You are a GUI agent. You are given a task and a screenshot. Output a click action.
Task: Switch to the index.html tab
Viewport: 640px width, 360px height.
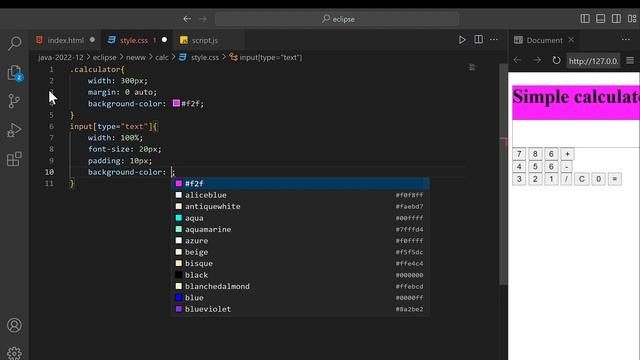[x=65, y=40]
